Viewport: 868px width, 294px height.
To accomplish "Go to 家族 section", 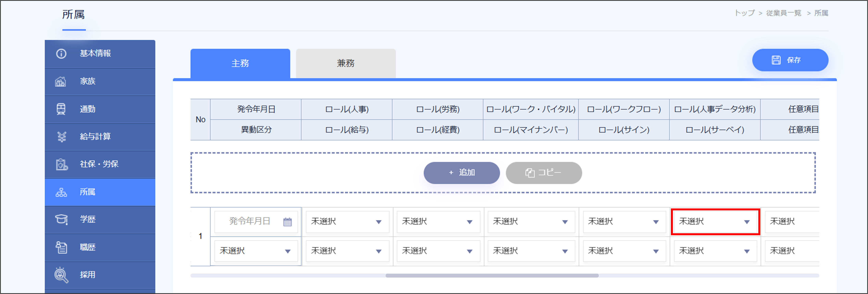I will tap(100, 81).
